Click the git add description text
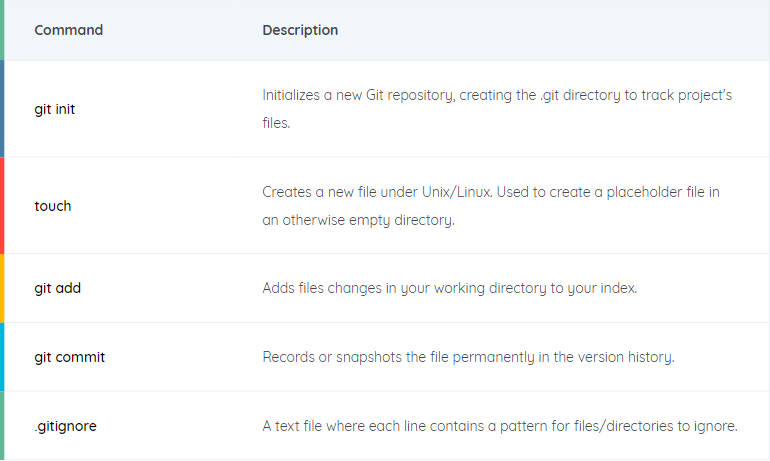The height and width of the screenshot is (461, 770). 450,288
